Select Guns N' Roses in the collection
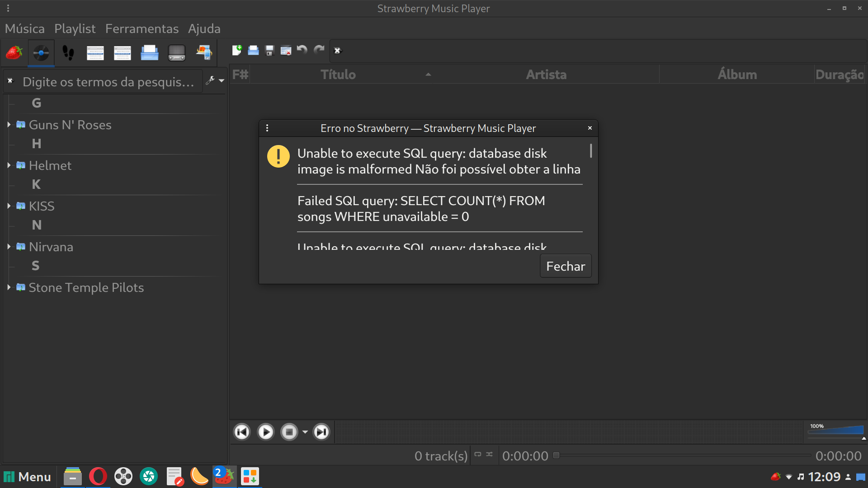 point(70,125)
